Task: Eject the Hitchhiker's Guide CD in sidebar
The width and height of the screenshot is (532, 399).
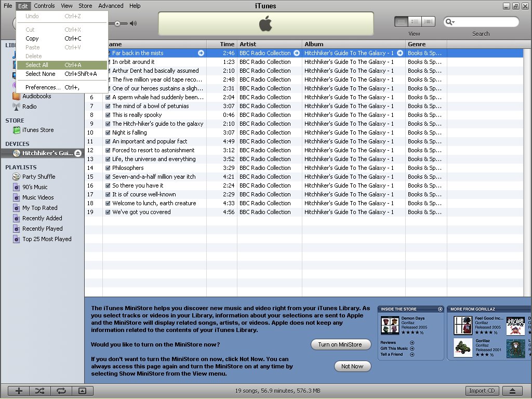Action: (x=78, y=153)
